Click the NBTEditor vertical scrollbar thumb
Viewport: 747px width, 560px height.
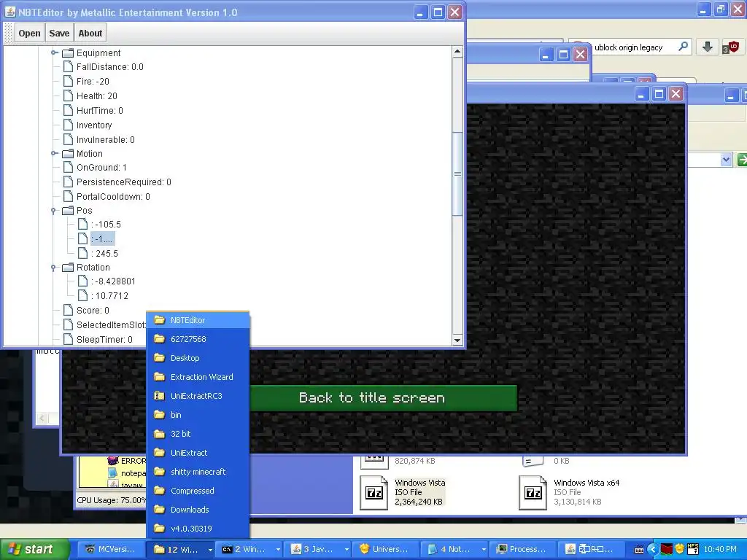(x=457, y=174)
